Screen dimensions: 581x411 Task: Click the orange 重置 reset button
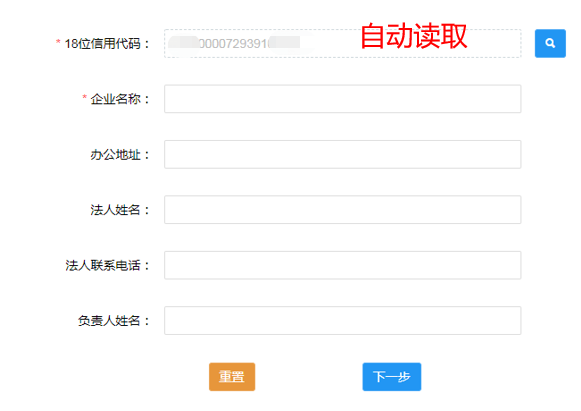(x=232, y=377)
